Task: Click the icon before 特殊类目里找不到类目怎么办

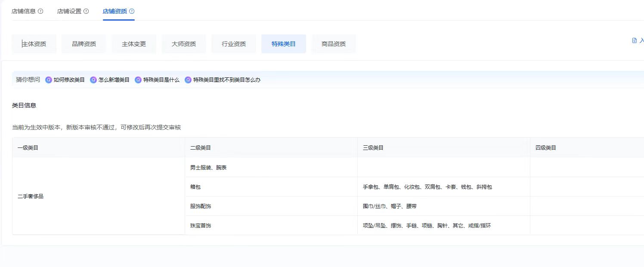Action: [188, 80]
